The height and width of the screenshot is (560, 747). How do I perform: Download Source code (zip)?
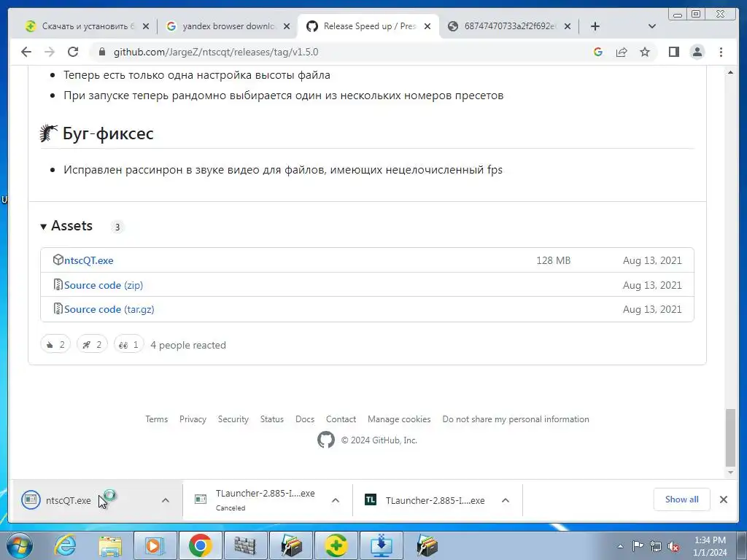[x=104, y=285]
